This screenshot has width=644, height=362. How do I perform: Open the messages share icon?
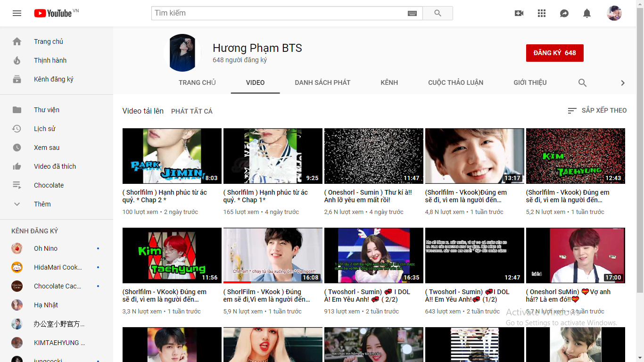(564, 13)
